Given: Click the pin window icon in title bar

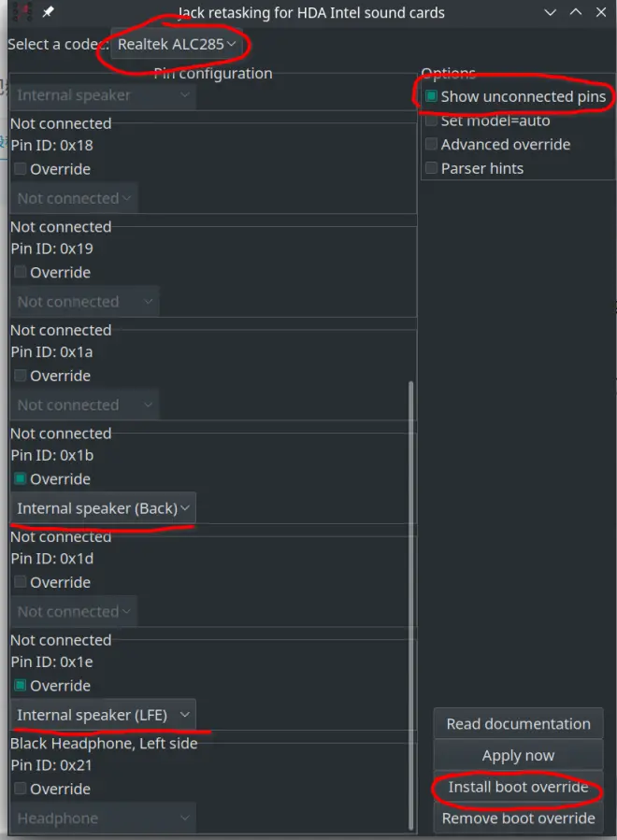Looking at the screenshot, I should 49,11.
